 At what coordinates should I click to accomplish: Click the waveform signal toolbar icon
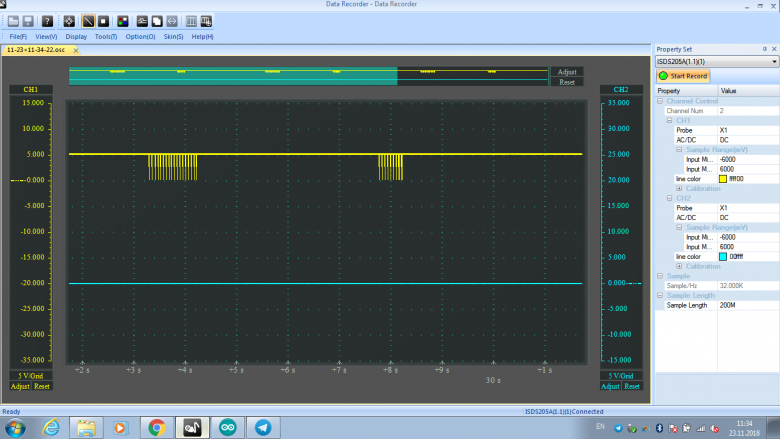(x=142, y=21)
